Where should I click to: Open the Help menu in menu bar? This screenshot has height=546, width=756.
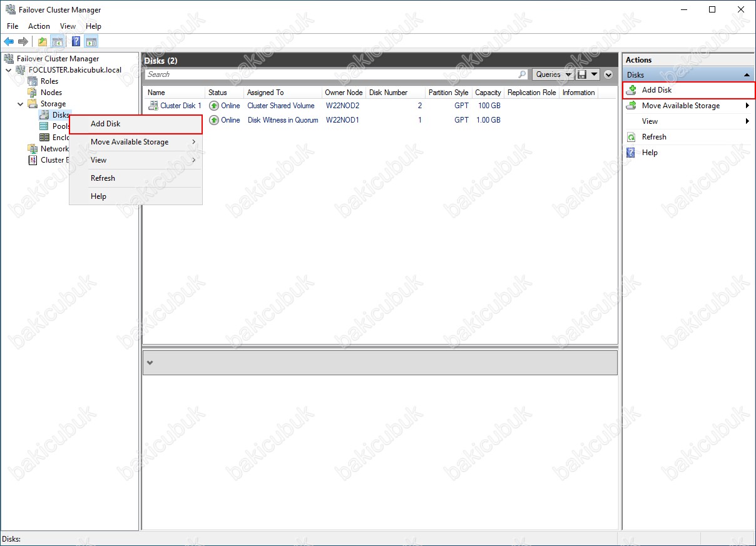93,26
